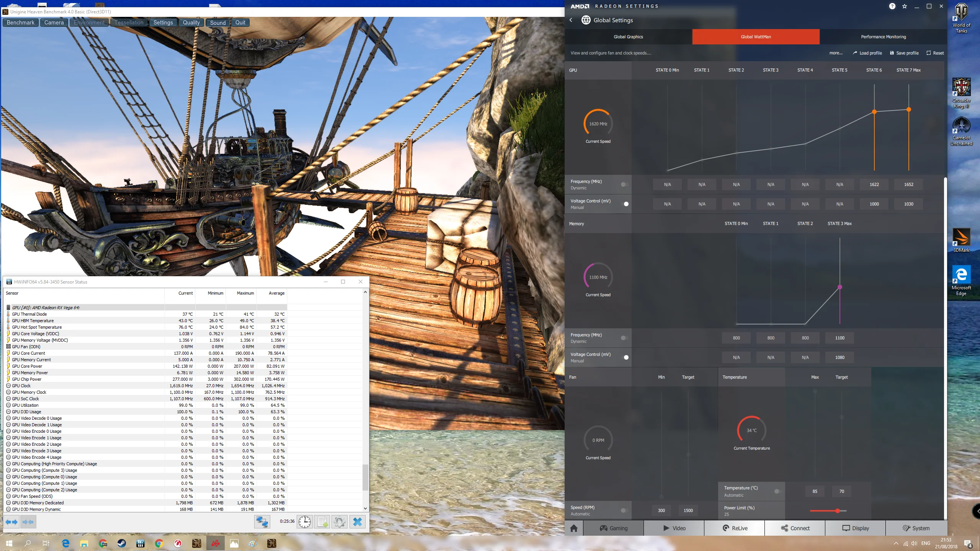Click Reset in WattMan

point(935,53)
